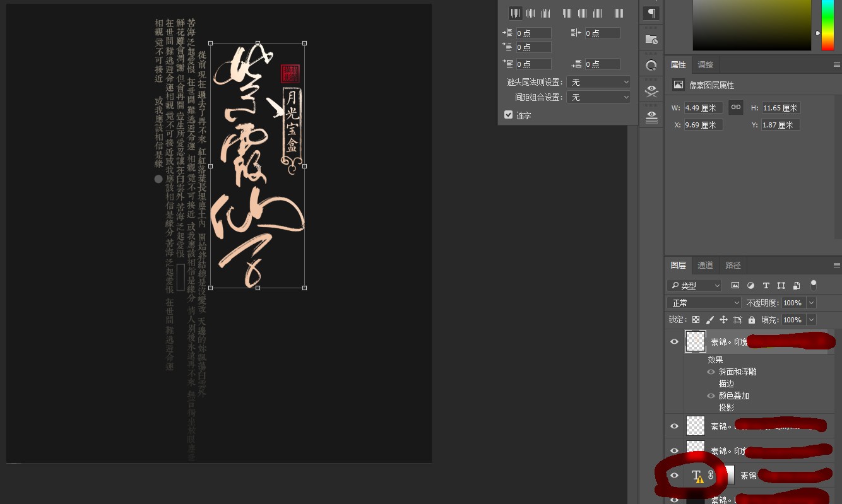Filter layers by pixel layer icon

(735, 286)
